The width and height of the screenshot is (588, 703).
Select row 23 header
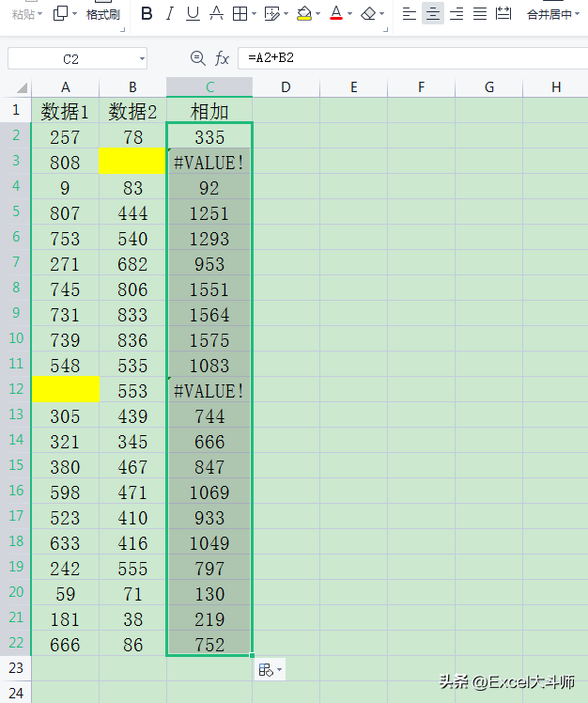pos(16,668)
